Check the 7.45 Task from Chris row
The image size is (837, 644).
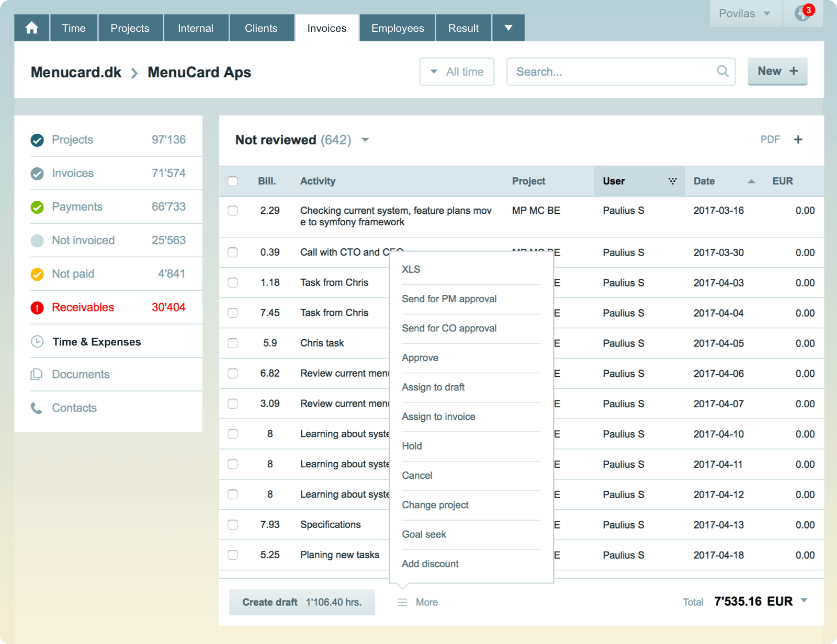[233, 313]
